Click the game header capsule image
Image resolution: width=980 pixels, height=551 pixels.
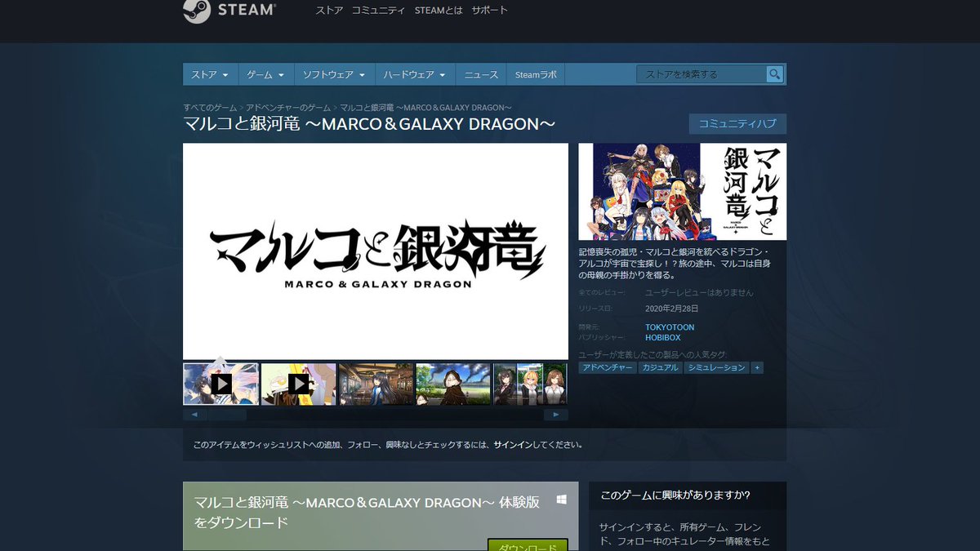pyautogui.click(x=683, y=192)
